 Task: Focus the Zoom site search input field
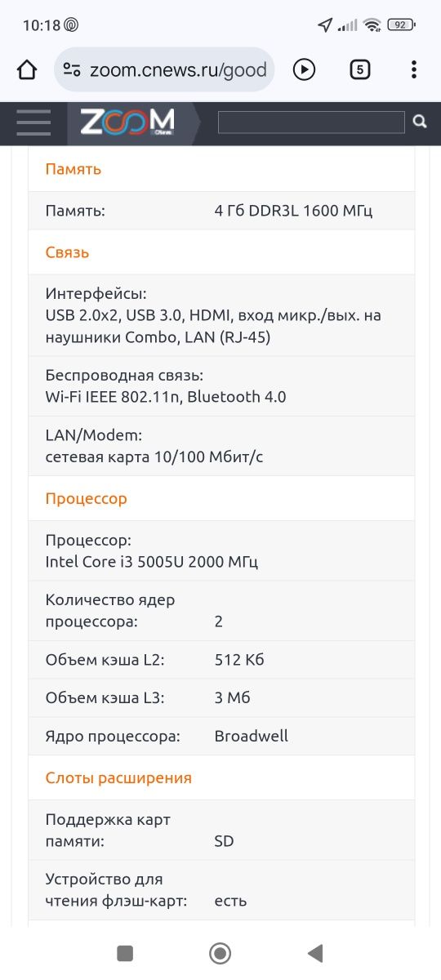311,122
